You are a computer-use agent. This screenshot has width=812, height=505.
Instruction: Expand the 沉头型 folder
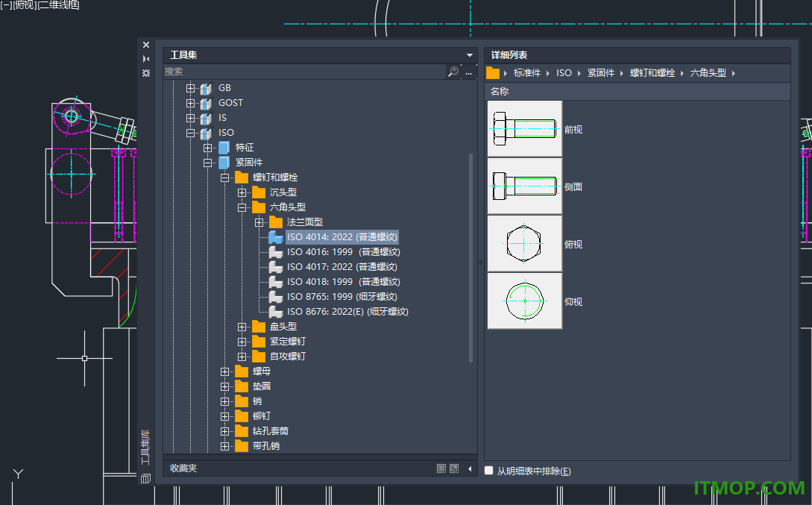click(242, 192)
